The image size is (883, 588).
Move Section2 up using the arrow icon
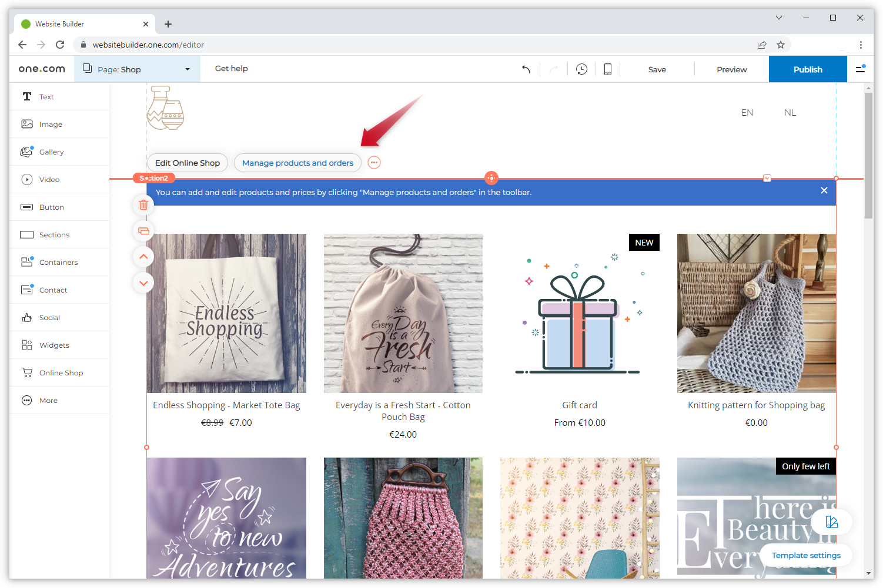coord(143,256)
